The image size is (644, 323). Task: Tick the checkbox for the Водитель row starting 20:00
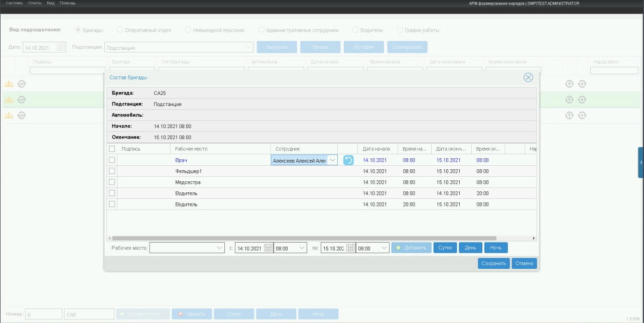(x=112, y=204)
